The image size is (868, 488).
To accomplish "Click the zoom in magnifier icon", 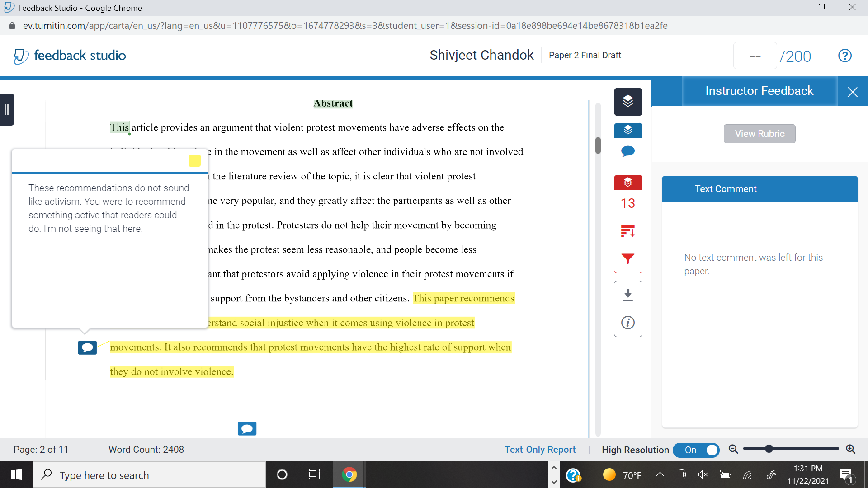I will (x=850, y=449).
